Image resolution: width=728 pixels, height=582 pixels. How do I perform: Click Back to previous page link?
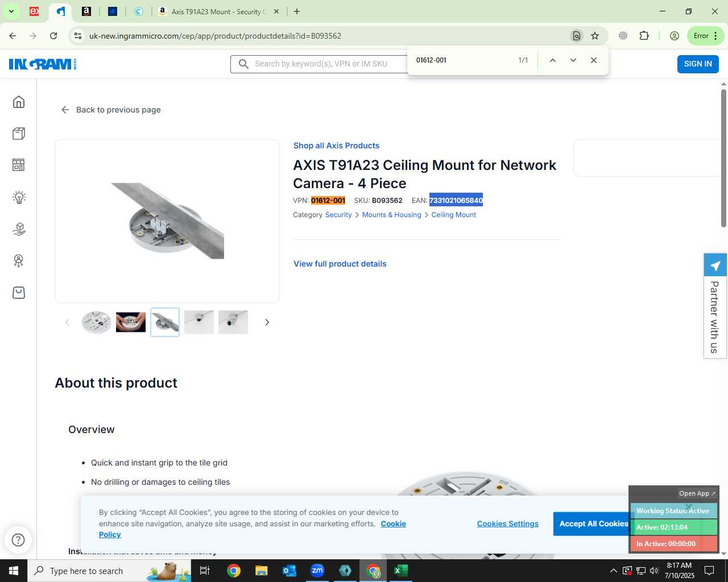click(111, 110)
